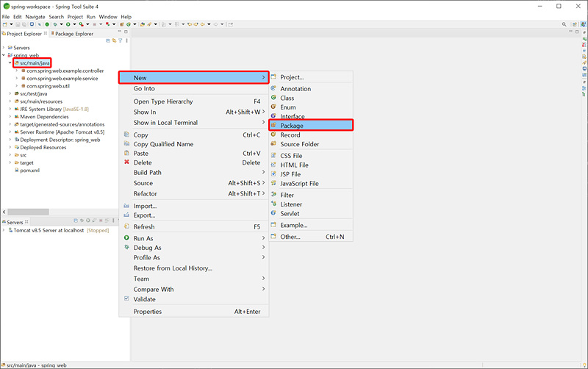
Task: Start the server using Servers view play icon
Action: tap(88, 221)
